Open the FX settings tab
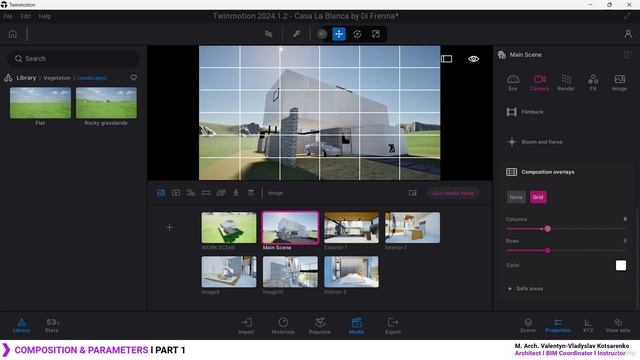The height and width of the screenshot is (360, 640). click(593, 82)
